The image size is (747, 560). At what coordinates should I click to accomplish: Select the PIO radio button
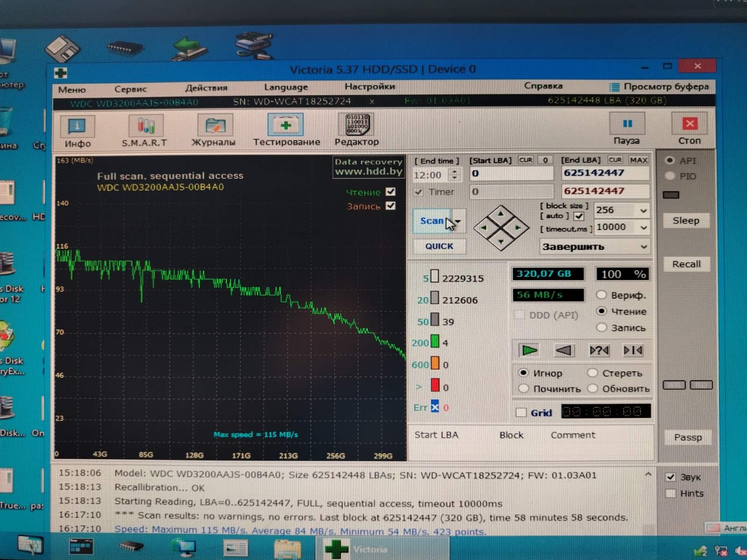coord(670,176)
